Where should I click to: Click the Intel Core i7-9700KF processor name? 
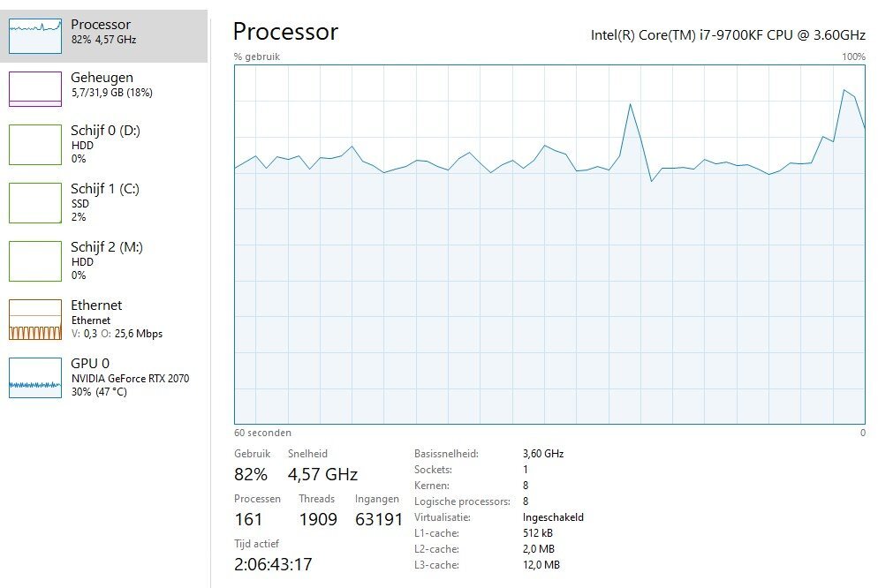(727, 35)
